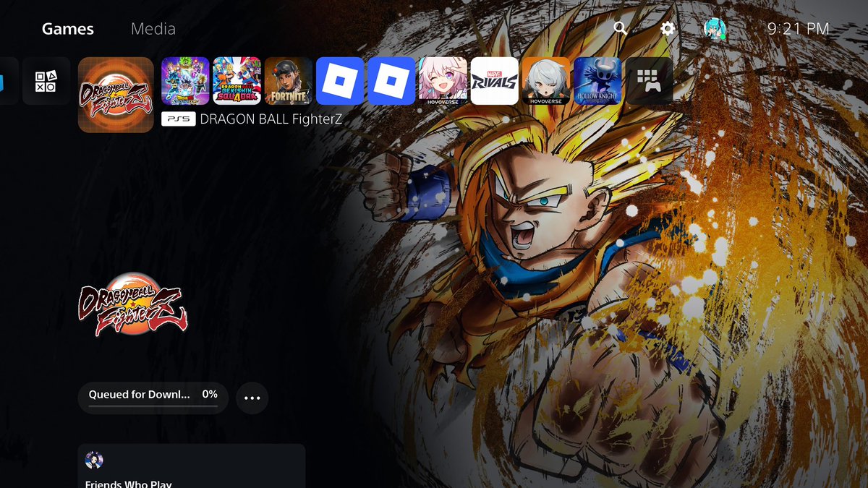
Task: Launch the Hollow Knight tile
Action: point(597,81)
